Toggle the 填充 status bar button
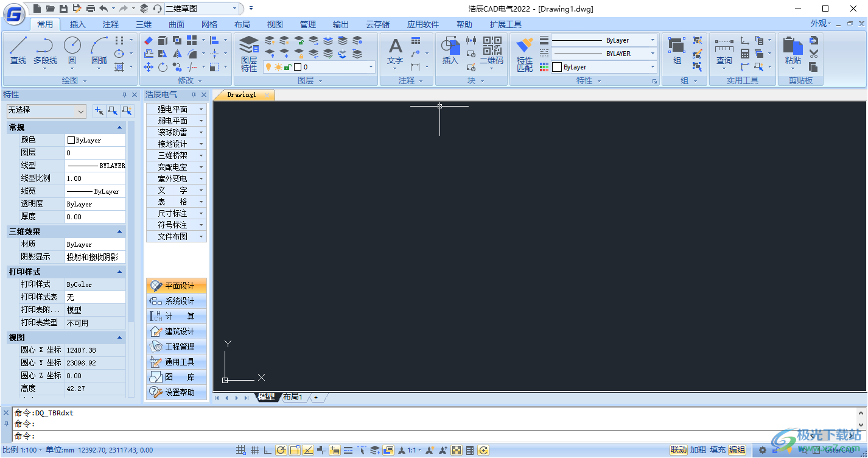This screenshot has height=458, width=868. coord(718,450)
